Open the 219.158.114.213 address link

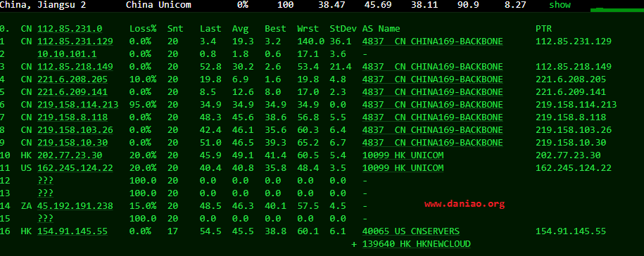(78, 105)
